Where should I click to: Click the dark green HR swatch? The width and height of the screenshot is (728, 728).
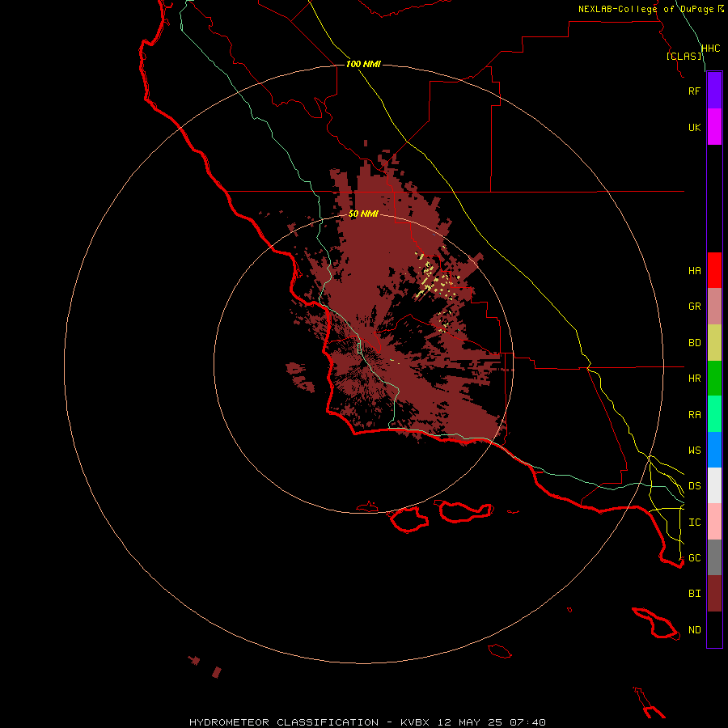(x=714, y=379)
